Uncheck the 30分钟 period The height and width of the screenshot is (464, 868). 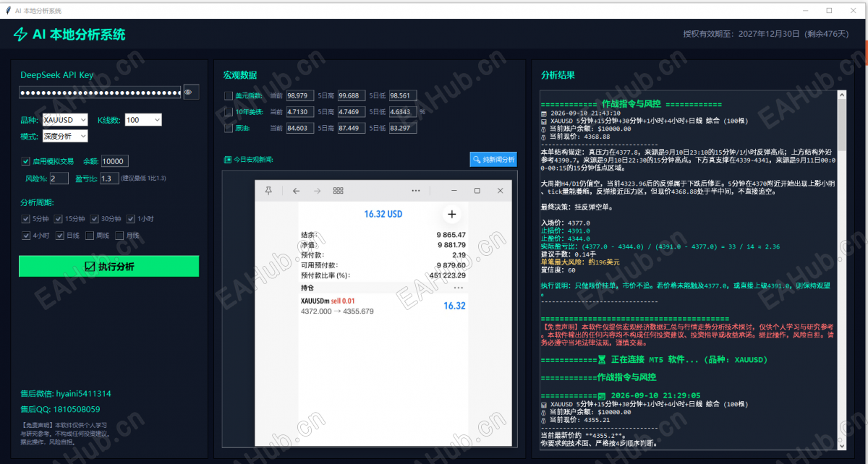(95, 218)
